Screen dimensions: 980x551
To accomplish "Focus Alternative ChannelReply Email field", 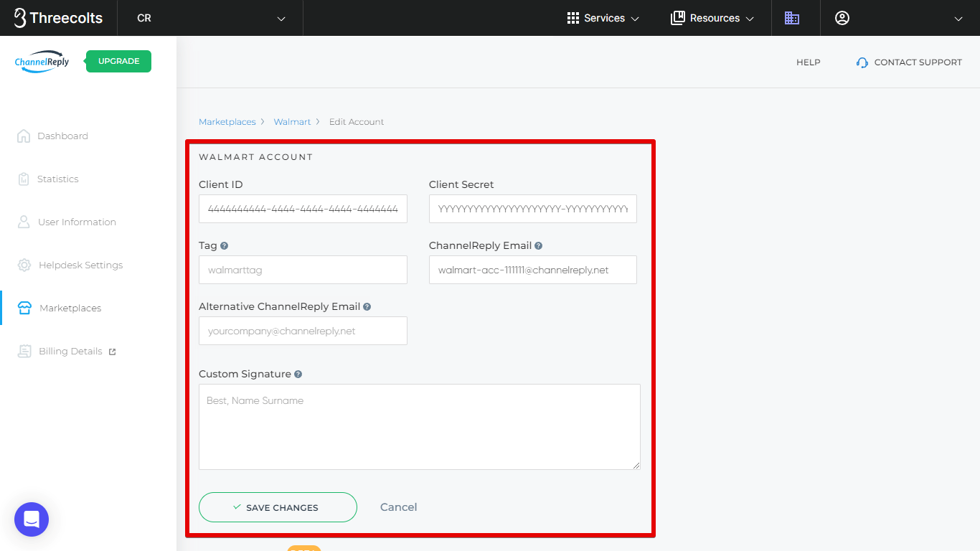I will tap(303, 331).
